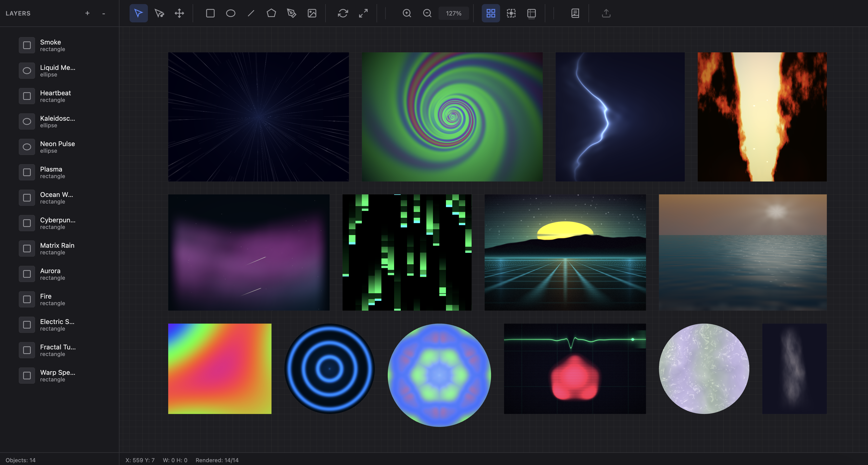Remove layer with the minus button

[x=103, y=13]
